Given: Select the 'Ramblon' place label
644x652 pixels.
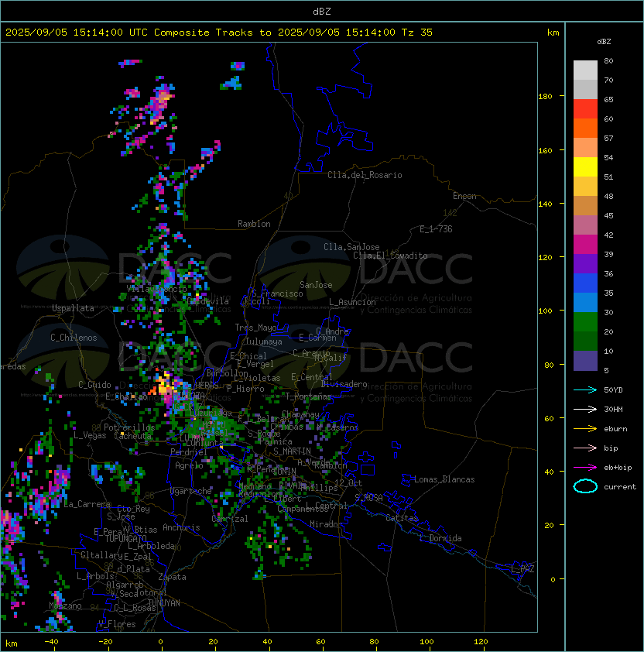Looking at the screenshot, I should (254, 224).
